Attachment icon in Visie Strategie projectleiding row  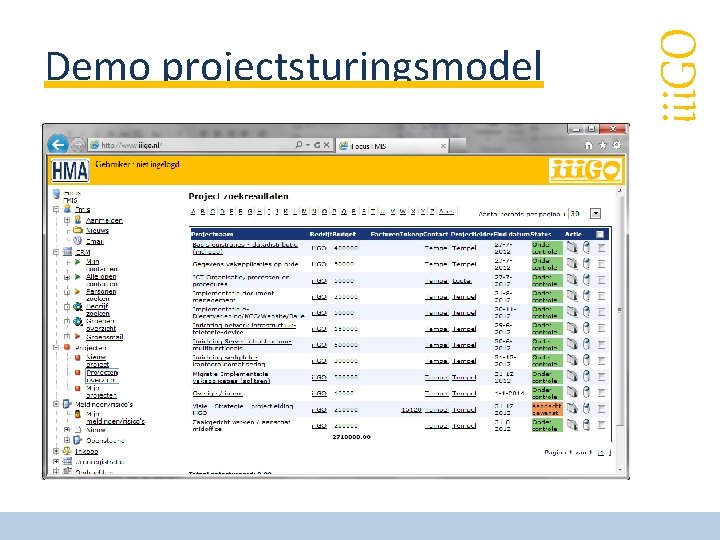[586, 408]
